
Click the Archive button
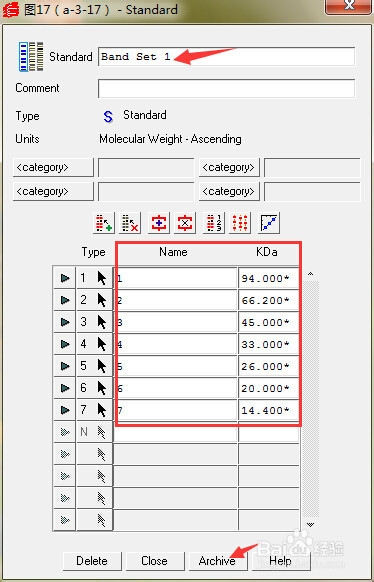[218, 560]
